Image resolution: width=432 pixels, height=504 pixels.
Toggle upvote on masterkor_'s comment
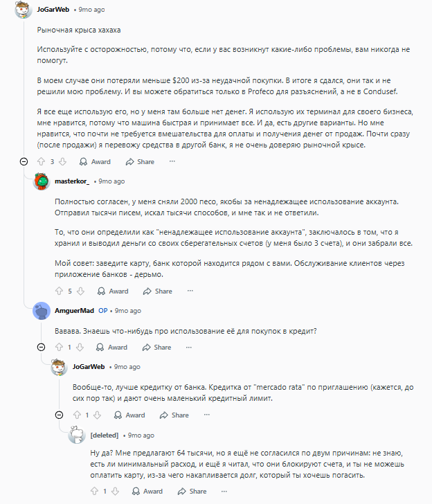coord(59,291)
